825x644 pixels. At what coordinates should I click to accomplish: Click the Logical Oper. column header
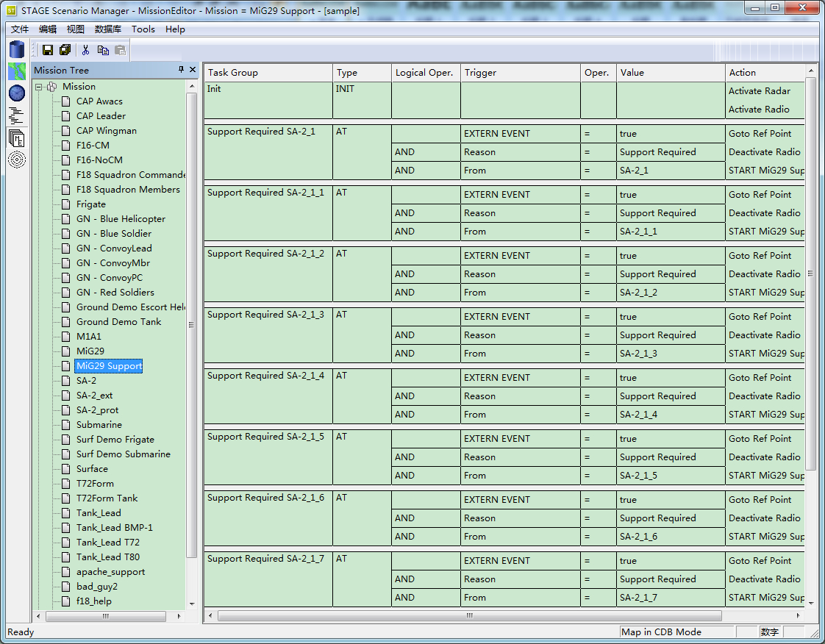(x=426, y=73)
